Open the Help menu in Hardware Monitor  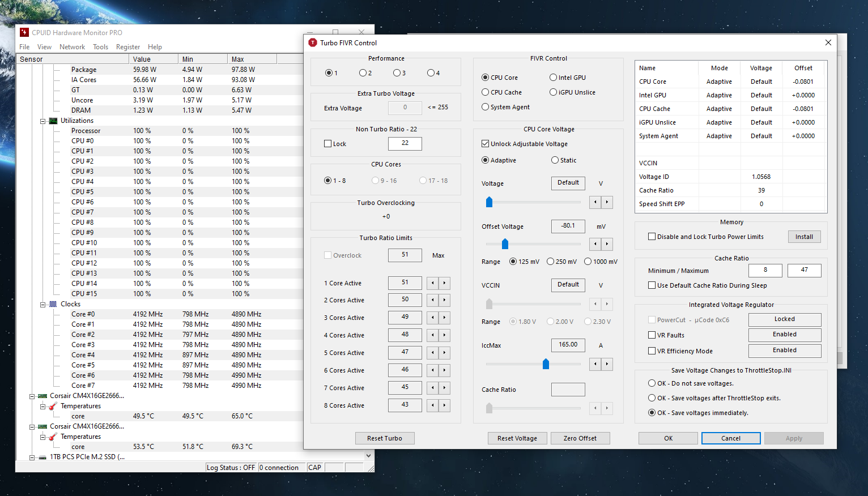[155, 47]
